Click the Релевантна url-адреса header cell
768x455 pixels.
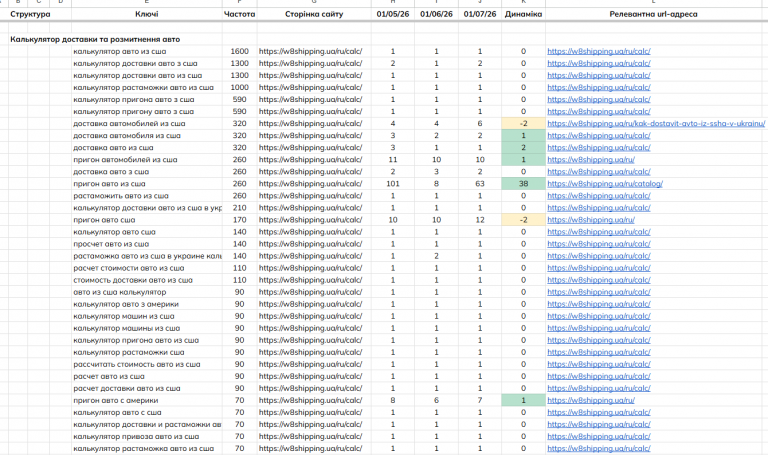coord(653,14)
